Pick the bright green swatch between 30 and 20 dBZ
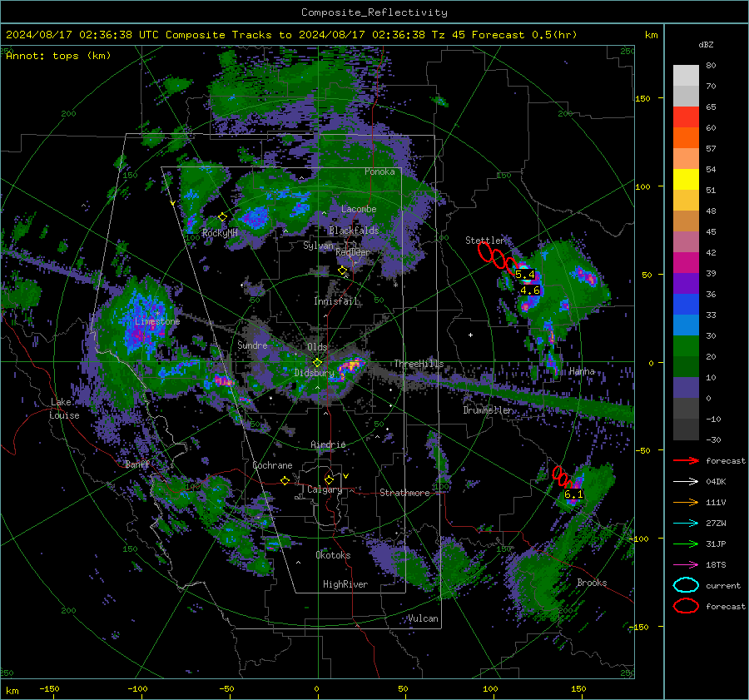749x700 pixels. click(686, 346)
